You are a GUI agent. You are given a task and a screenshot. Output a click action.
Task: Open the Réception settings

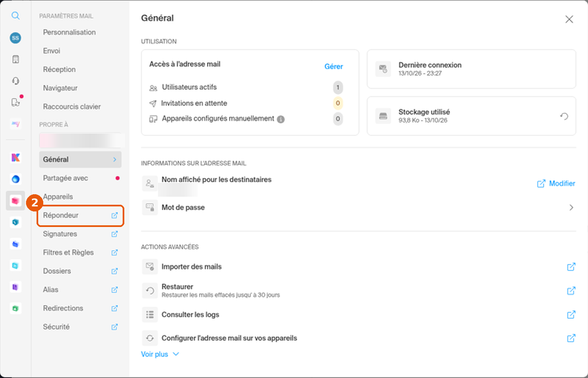(x=59, y=70)
